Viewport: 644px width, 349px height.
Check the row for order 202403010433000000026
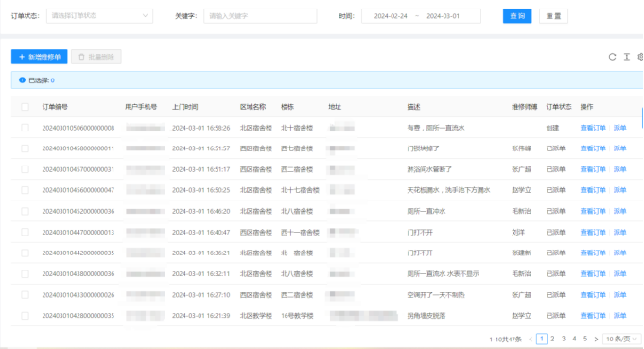coord(25,295)
